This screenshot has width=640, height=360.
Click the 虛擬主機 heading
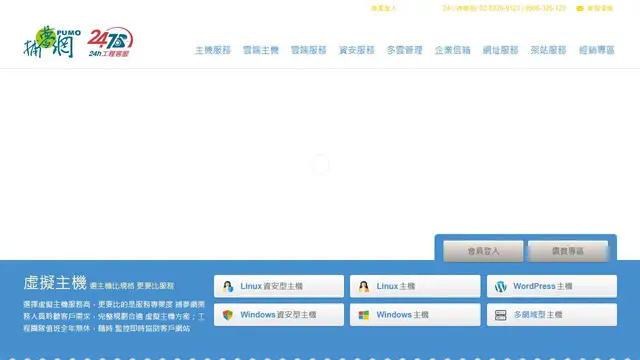coord(55,283)
